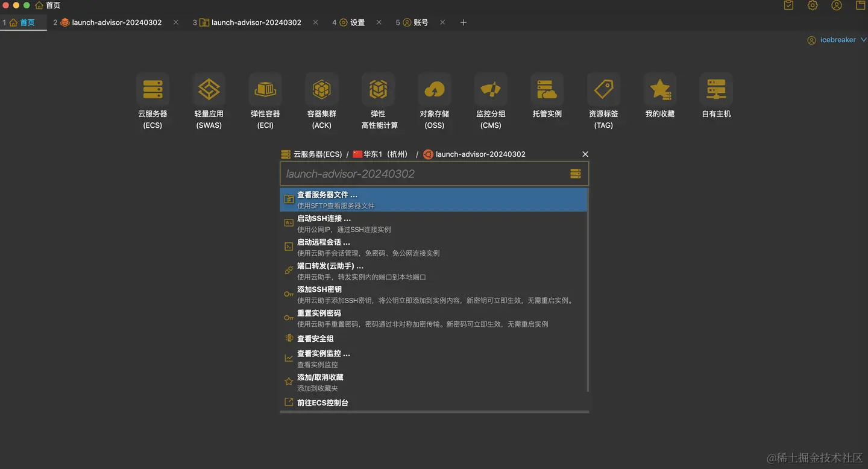Screen dimensions: 868x469
Task: Open the 弹性容器 (ECI) icon
Action: pos(265,89)
